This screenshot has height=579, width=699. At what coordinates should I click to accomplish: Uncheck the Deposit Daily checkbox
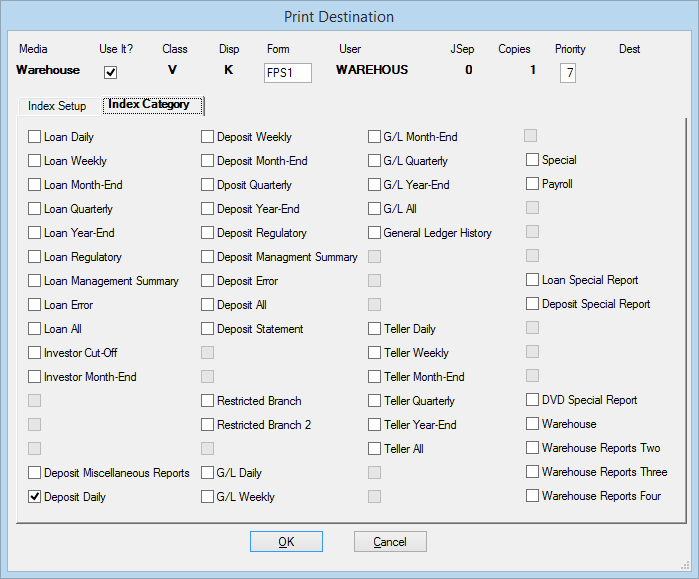coord(35,497)
